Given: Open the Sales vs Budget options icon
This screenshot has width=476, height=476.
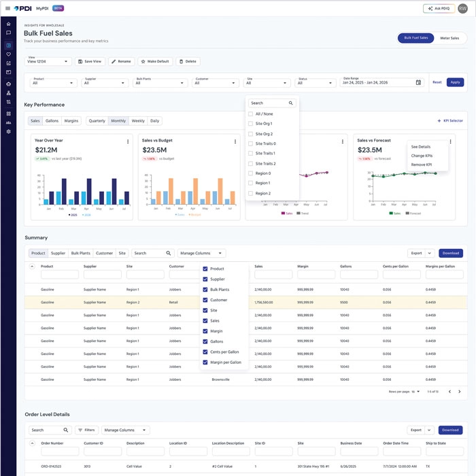Looking at the screenshot, I should pyautogui.click(x=235, y=141).
